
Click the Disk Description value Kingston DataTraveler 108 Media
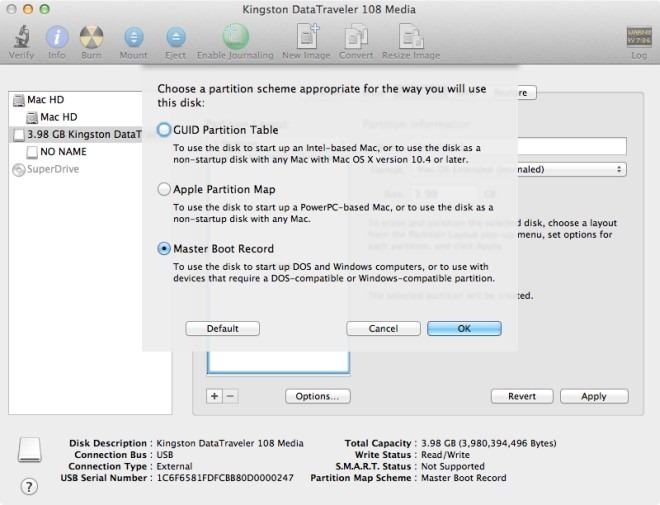click(230, 443)
